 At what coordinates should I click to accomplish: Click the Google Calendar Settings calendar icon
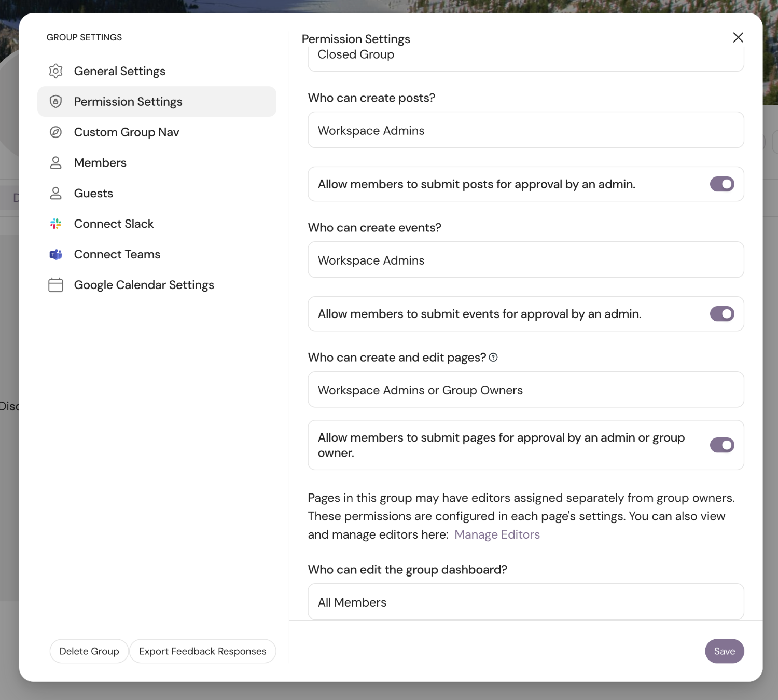coord(55,285)
